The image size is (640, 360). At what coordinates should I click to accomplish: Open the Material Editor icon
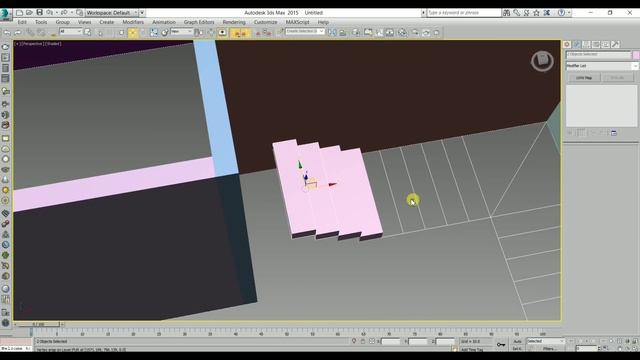click(x=402, y=32)
